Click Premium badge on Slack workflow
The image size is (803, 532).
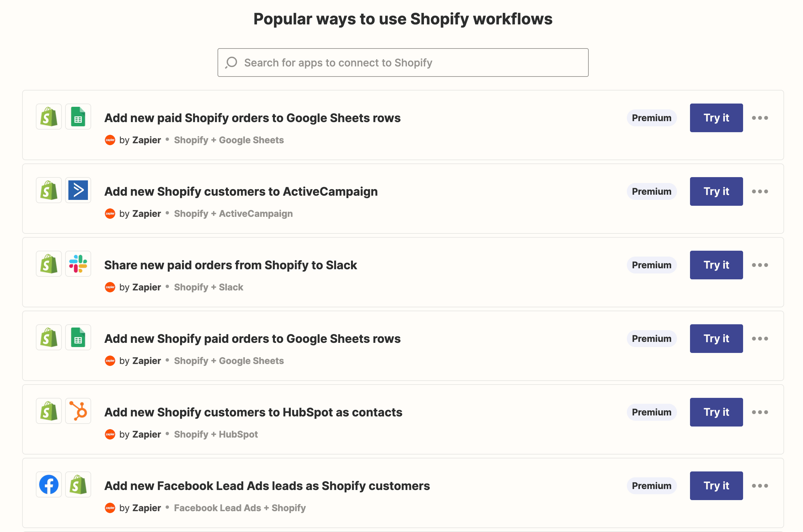651,265
